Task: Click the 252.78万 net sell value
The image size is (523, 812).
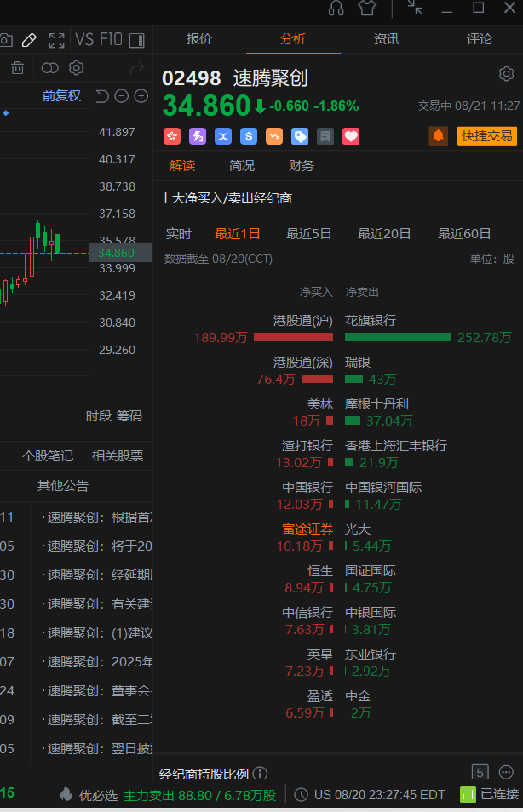Action: pyautogui.click(x=484, y=338)
